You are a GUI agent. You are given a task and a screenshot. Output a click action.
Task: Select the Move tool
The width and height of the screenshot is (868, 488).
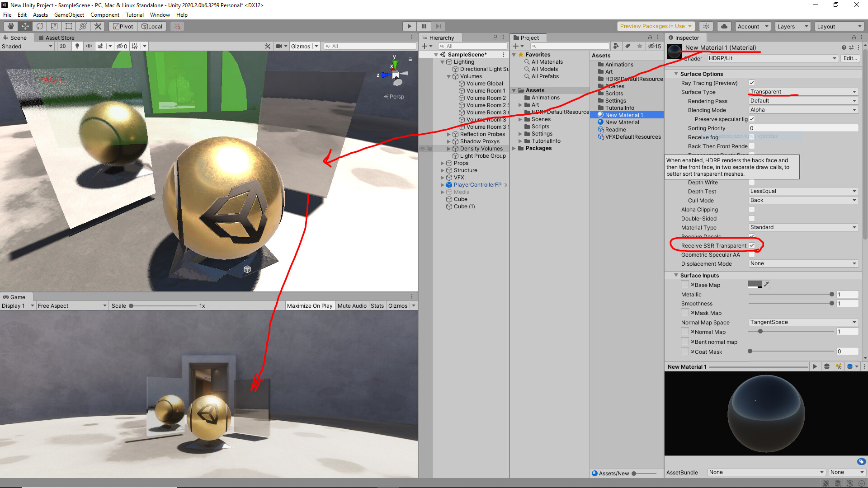[x=25, y=26]
